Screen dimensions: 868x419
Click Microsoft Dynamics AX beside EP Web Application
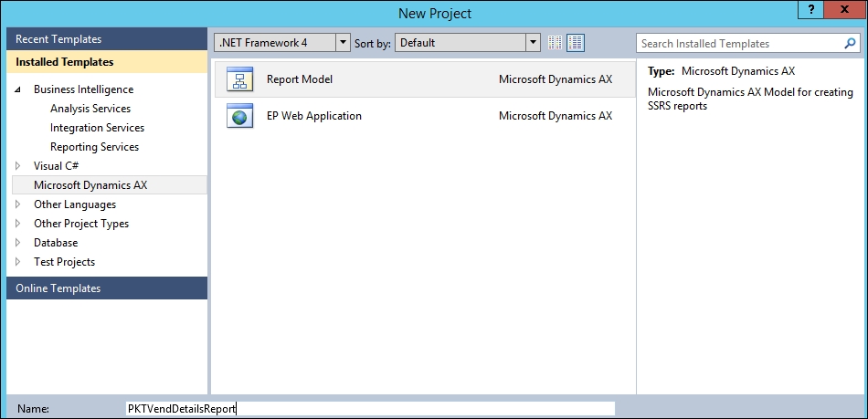point(556,116)
